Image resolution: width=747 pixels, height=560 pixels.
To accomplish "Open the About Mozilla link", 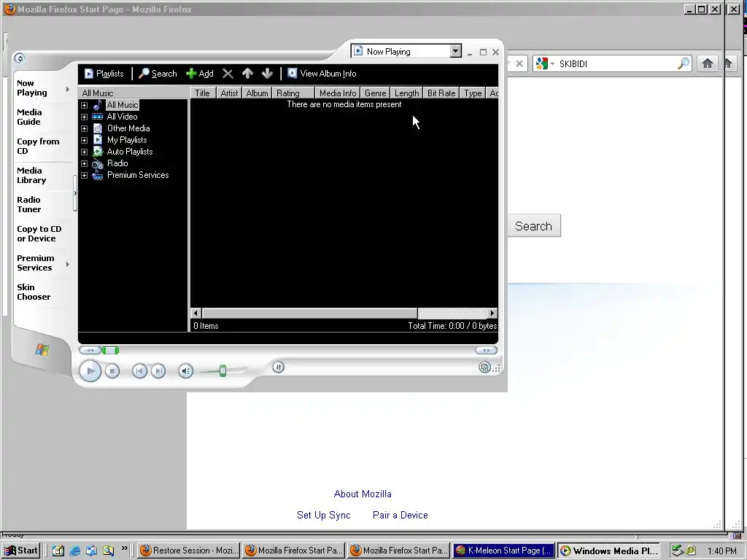I will (363, 494).
